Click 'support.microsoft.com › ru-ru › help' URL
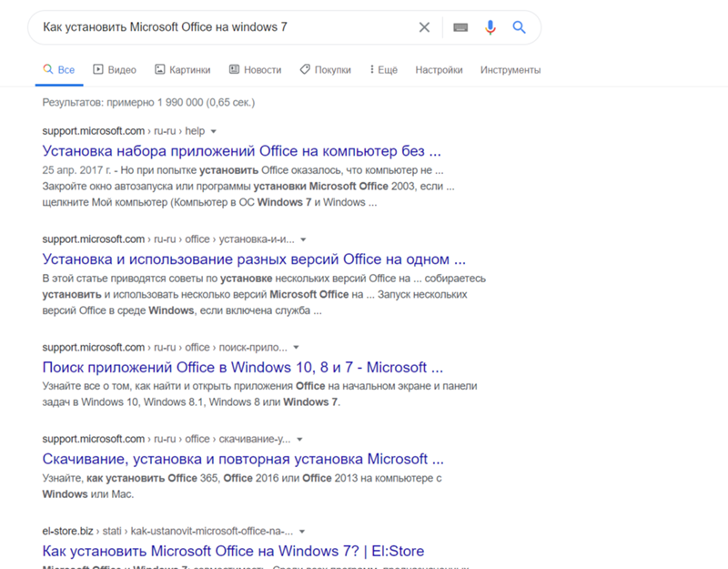This screenshot has height=569, width=728. click(124, 131)
